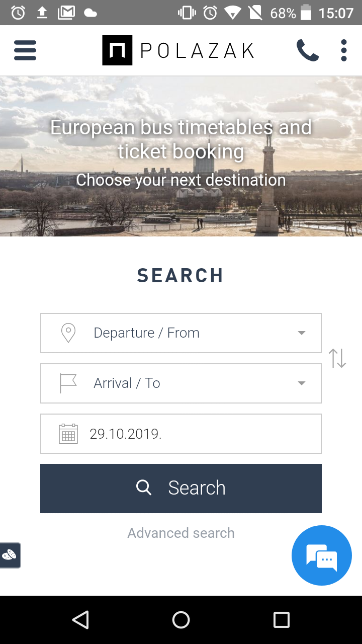The height and width of the screenshot is (644, 362).
Task: Tap the Departure / From dropdown arrow
Action: [x=302, y=333]
